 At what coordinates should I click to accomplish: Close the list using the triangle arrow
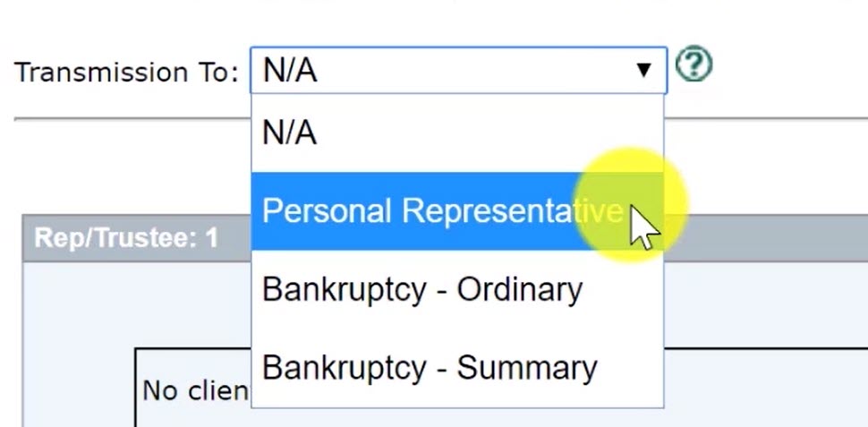(x=643, y=70)
